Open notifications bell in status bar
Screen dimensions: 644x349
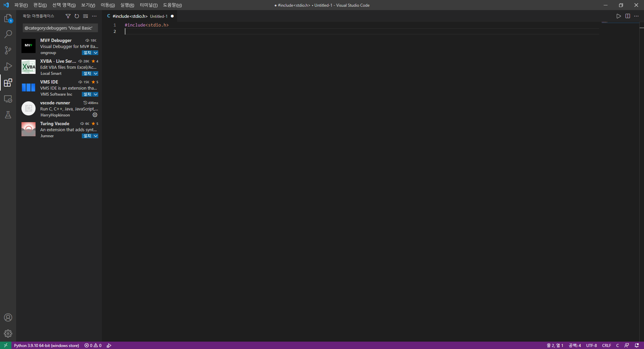click(x=637, y=345)
